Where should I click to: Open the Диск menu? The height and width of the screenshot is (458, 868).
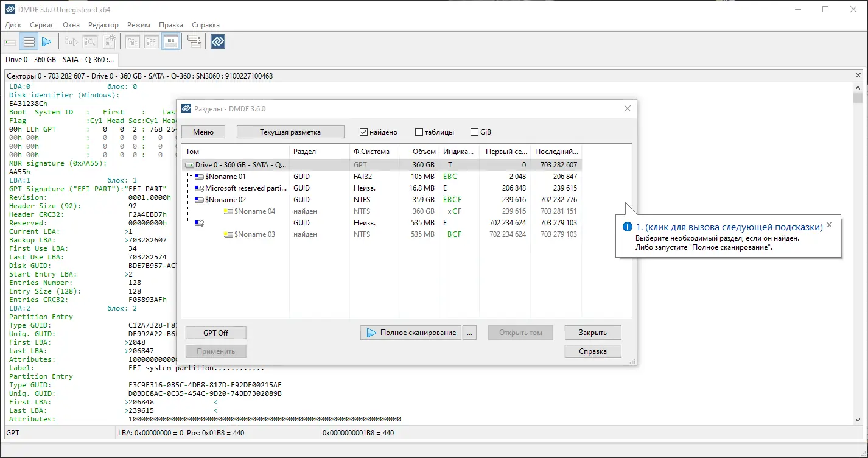[x=13, y=25]
